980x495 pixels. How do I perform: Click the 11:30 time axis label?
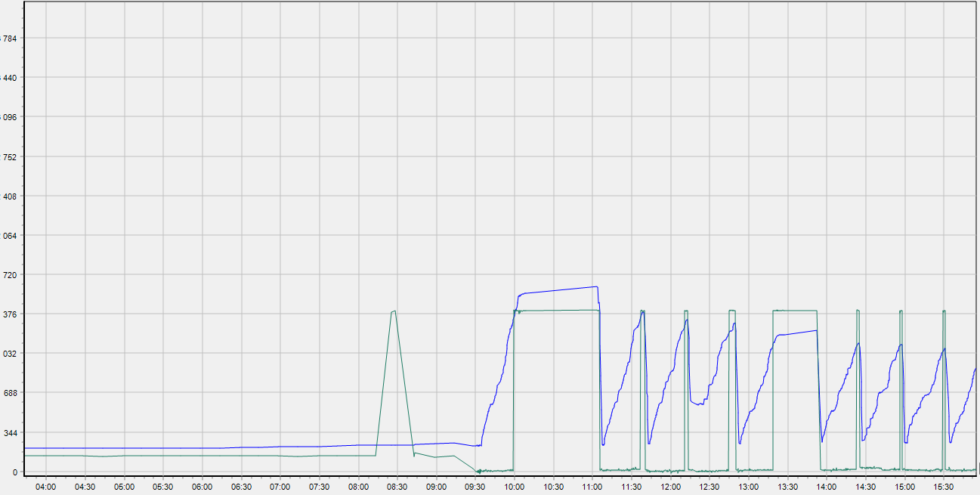[x=631, y=487]
